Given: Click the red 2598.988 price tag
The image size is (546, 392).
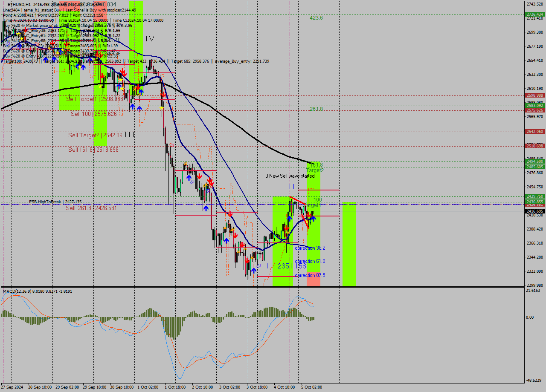Looking at the screenshot, I should coord(535,95).
